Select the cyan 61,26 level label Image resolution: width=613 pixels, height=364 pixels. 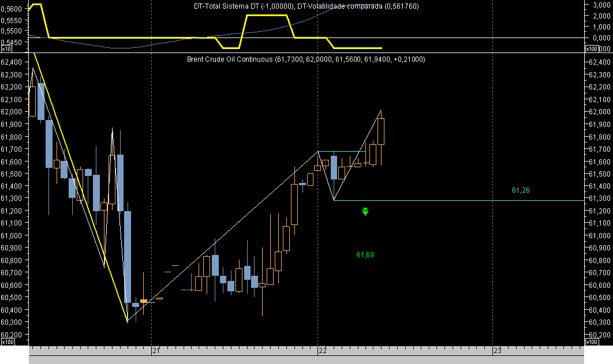coord(521,190)
